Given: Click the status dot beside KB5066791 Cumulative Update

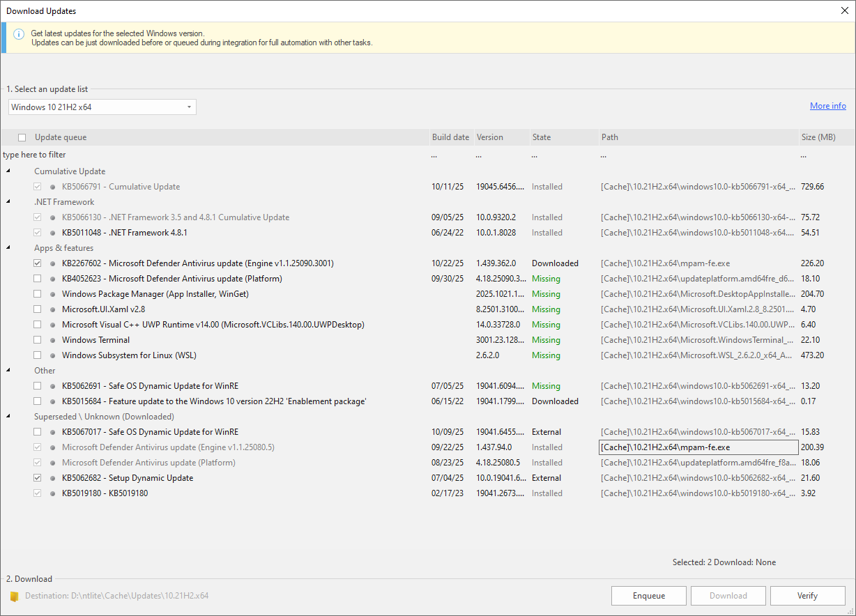Looking at the screenshot, I should click(52, 187).
